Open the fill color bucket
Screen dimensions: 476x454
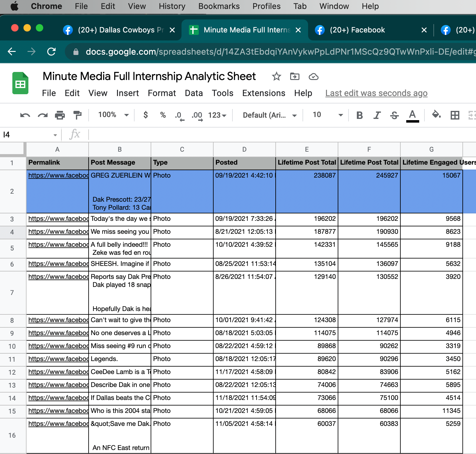pos(436,115)
